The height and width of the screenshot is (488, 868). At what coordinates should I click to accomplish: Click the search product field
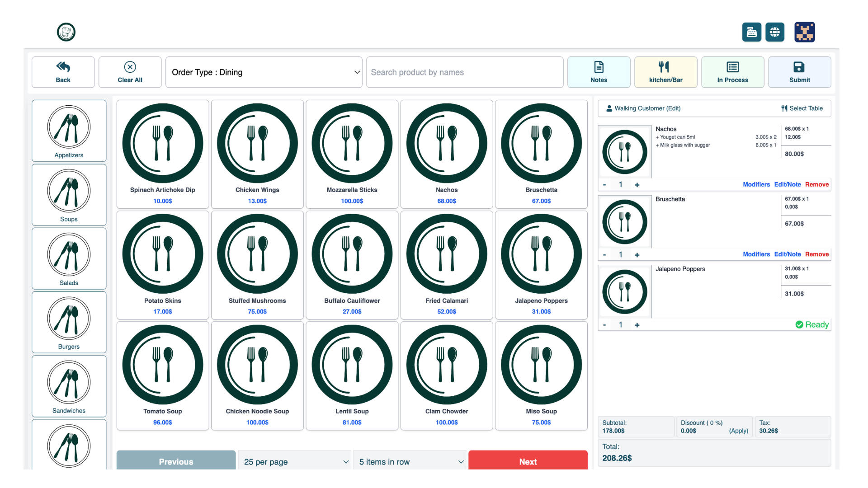464,72
